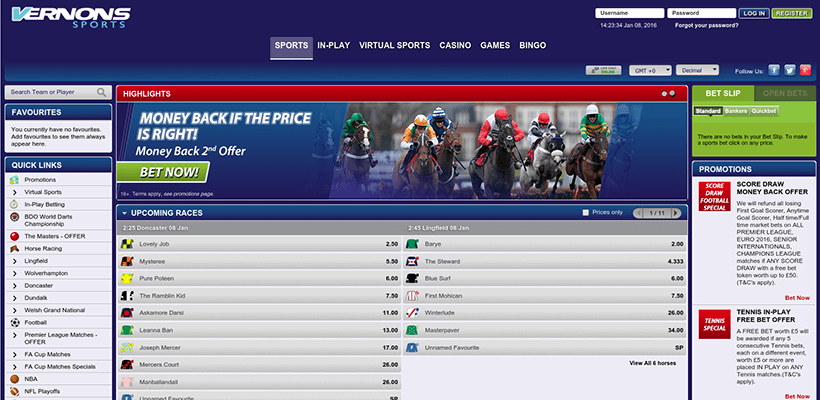Open the Decimal odds format dropdown

tap(697, 70)
